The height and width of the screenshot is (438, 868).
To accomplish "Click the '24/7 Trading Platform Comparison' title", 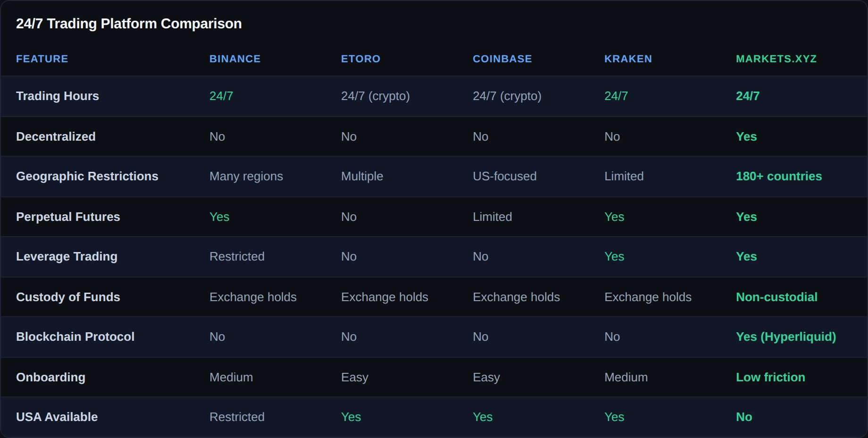I will click(x=129, y=24).
